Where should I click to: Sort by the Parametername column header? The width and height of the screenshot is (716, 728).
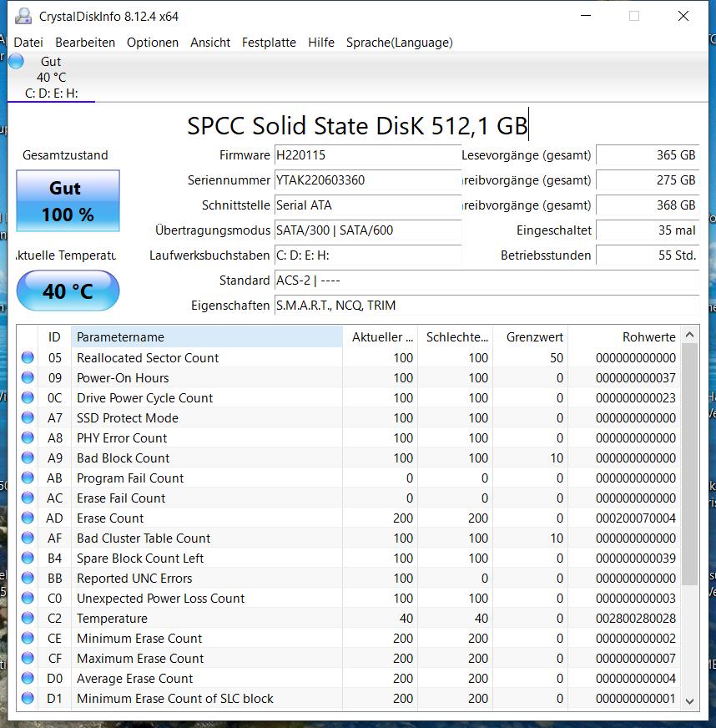207,337
